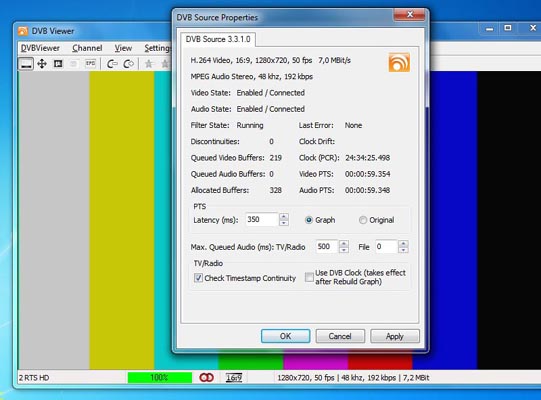
Task: Close the DVB Source Properties dialog
Action: pyautogui.click(x=410, y=14)
